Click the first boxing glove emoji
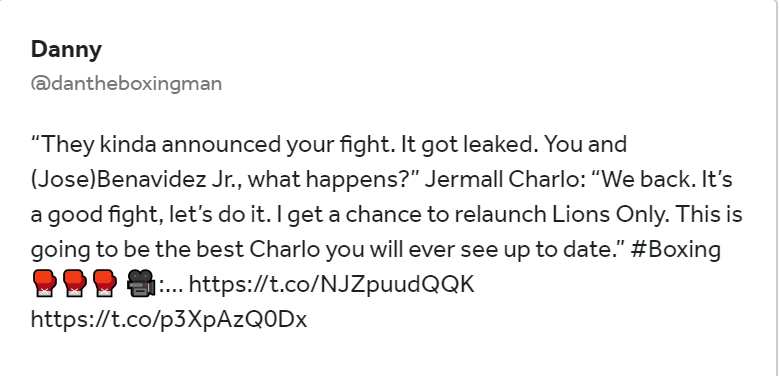This screenshot has width=779, height=376. [x=45, y=284]
